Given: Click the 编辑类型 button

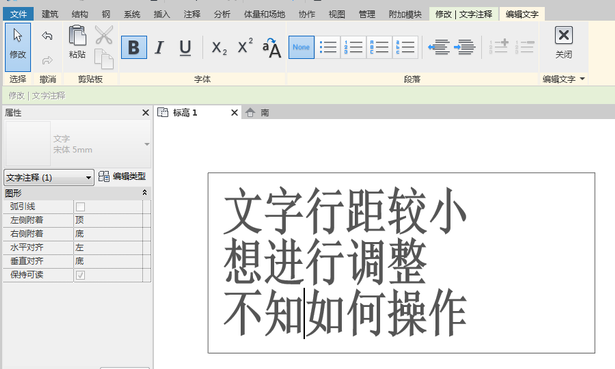Looking at the screenshot, I should point(122,176).
